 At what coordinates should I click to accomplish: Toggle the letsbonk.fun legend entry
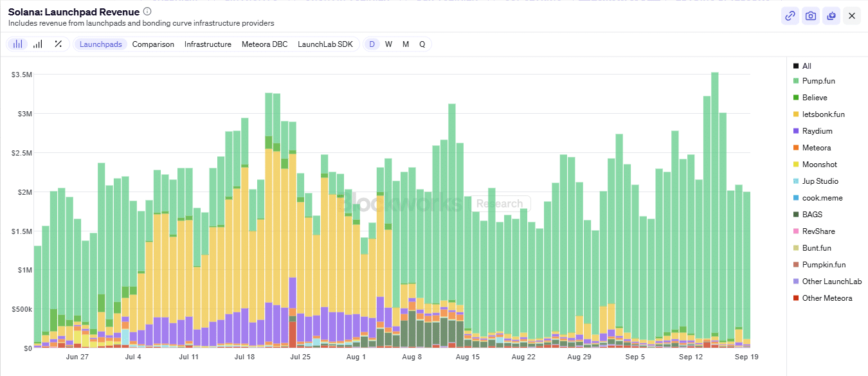(x=823, y=114)
